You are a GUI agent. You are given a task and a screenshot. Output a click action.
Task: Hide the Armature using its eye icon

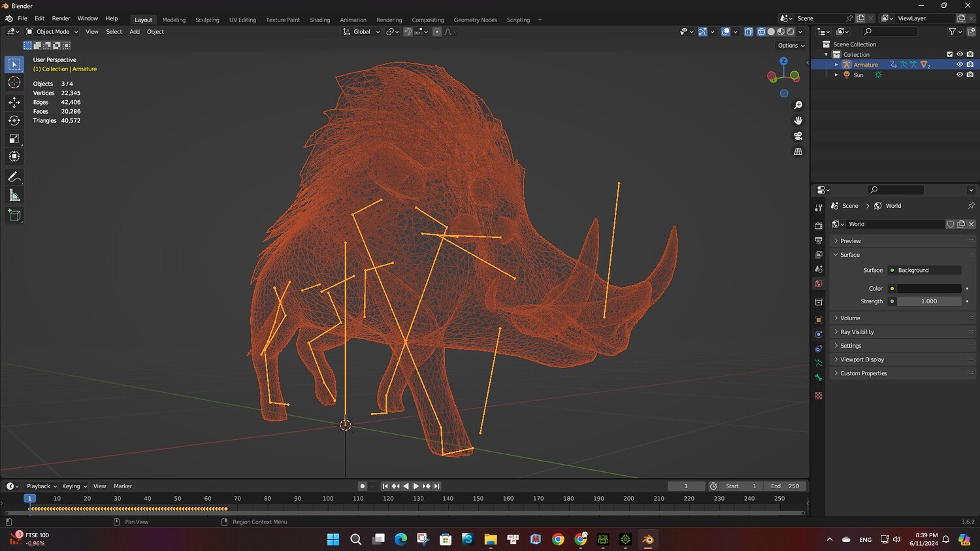pyautogui.click(x=960, y=65)
